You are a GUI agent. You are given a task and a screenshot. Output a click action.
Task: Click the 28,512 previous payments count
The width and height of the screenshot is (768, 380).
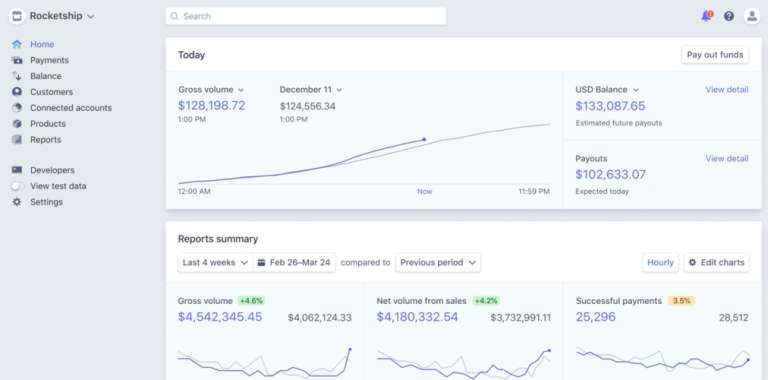[x=734, y=318]
